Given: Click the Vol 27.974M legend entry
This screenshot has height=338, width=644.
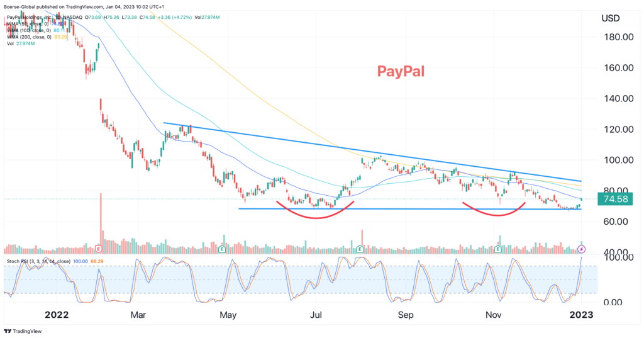Looking at the screenshot, I should tap(21, 43).
